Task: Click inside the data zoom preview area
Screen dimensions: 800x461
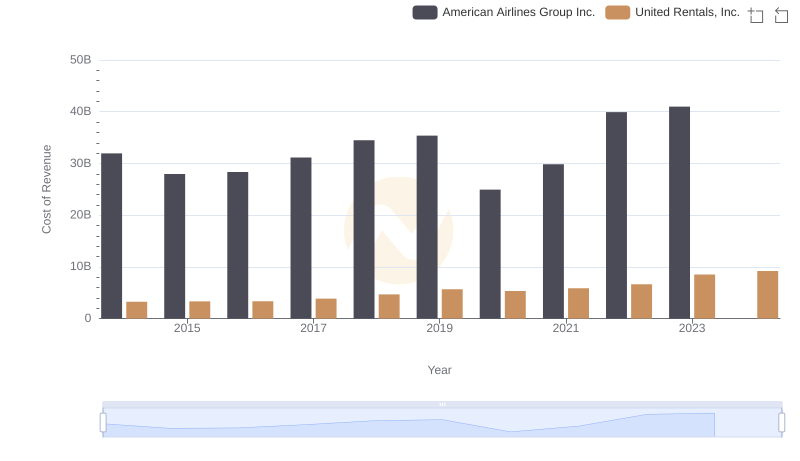Action: 442,423
